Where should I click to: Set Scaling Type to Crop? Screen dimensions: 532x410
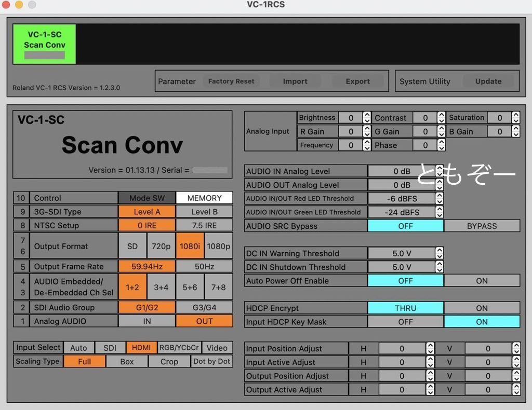[x=169, y=362]
